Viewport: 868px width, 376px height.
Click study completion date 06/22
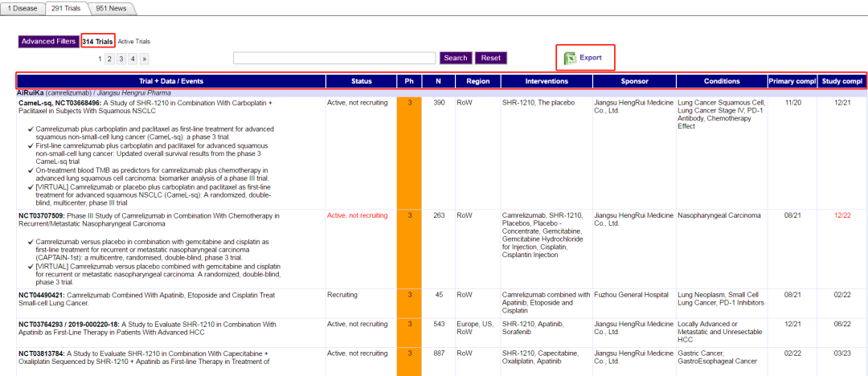[x=842, y=324]
